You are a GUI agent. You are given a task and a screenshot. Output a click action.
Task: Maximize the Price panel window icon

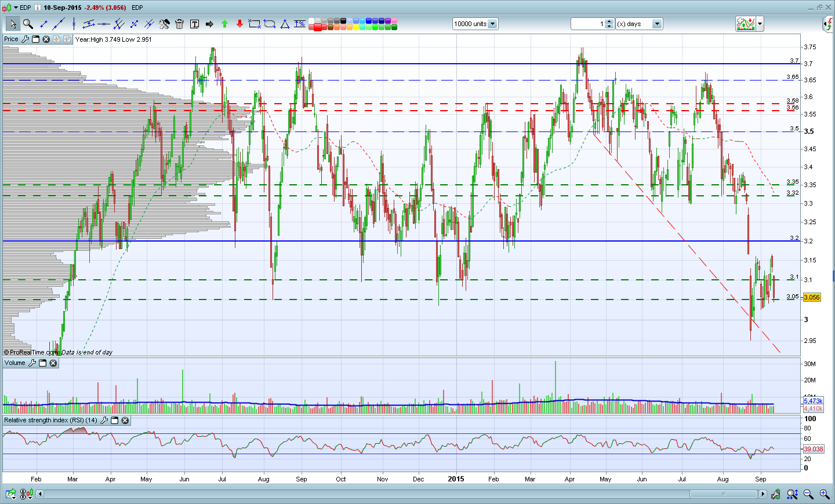tap(35, 39)
